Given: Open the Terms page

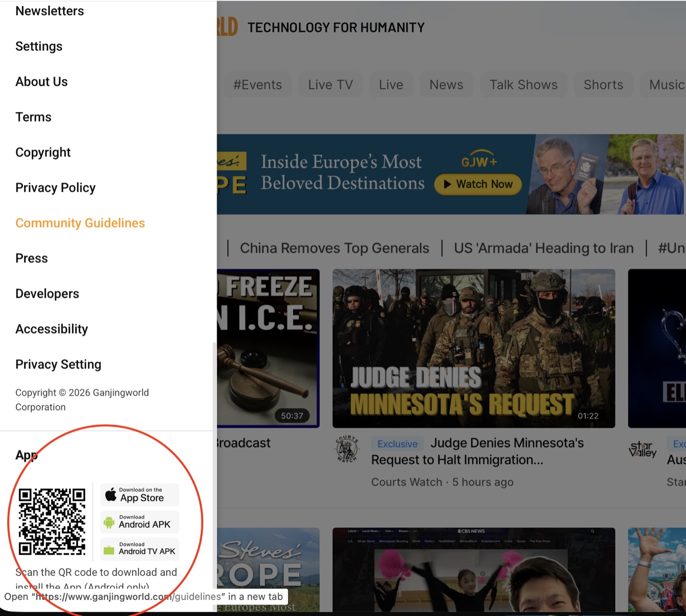Looking at the screenshot, I should pos(33,117).
